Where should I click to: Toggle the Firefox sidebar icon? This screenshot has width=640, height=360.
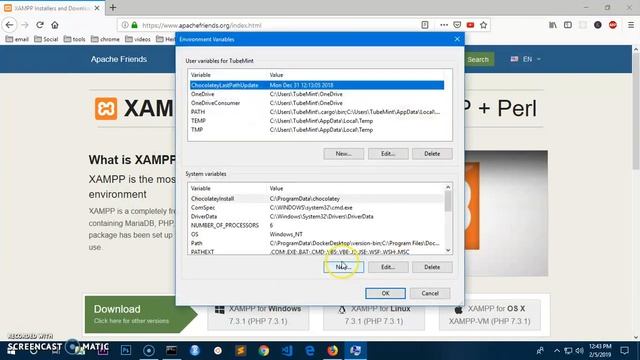(568, 25)
